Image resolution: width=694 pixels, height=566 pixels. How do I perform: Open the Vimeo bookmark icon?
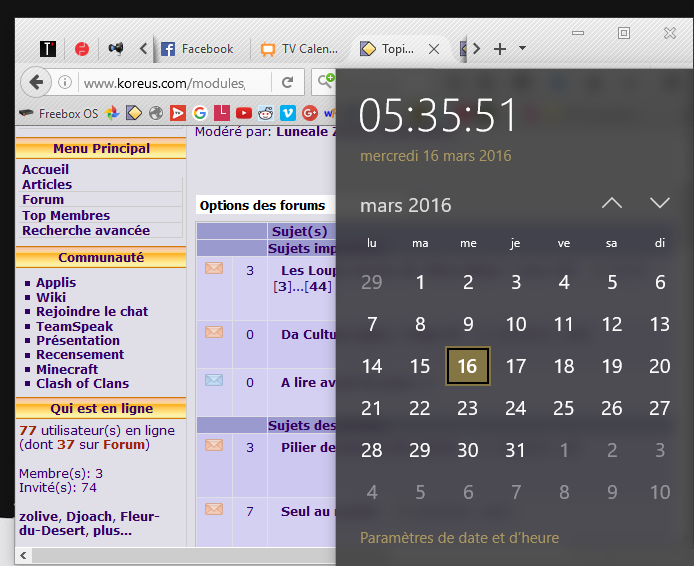(287, 113)
